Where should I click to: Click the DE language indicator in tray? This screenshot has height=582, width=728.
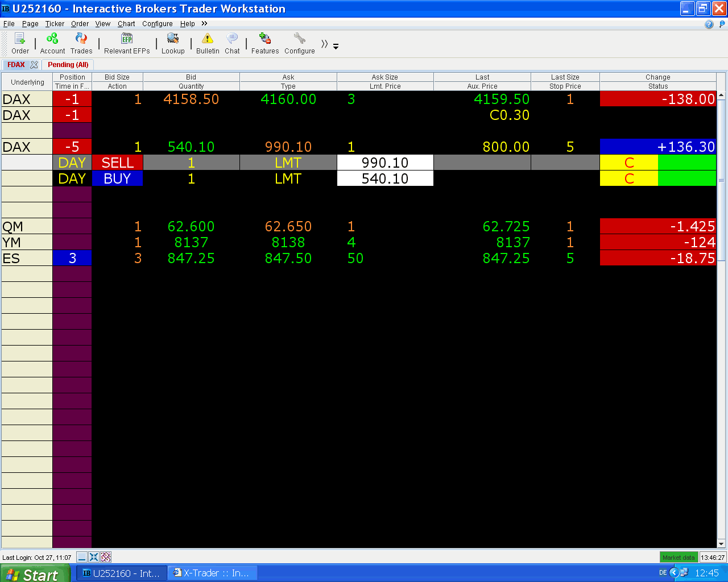(663, 573)
